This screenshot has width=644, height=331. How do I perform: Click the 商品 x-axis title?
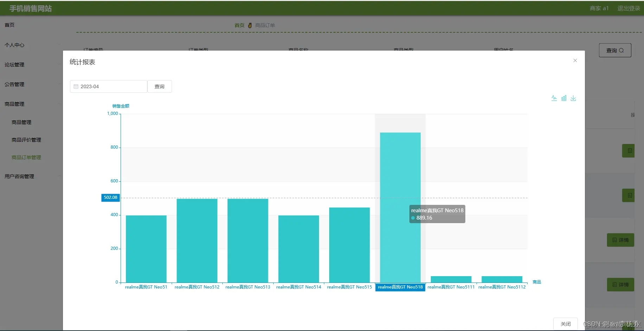pos(537,282)
